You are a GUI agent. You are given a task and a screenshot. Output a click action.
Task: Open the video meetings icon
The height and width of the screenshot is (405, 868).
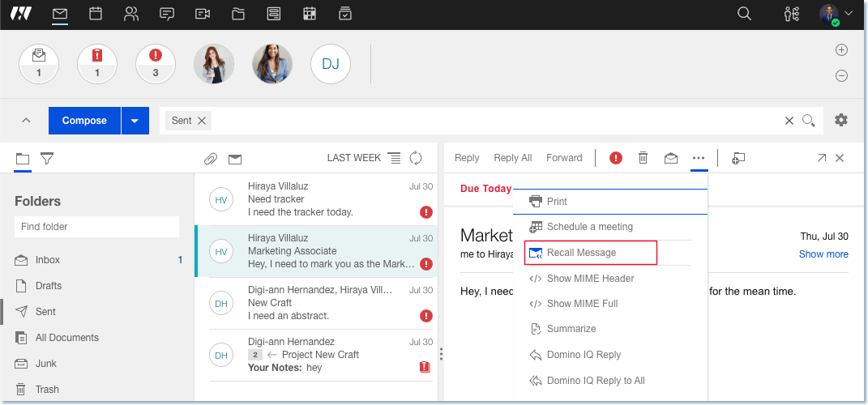coord(203,13)
